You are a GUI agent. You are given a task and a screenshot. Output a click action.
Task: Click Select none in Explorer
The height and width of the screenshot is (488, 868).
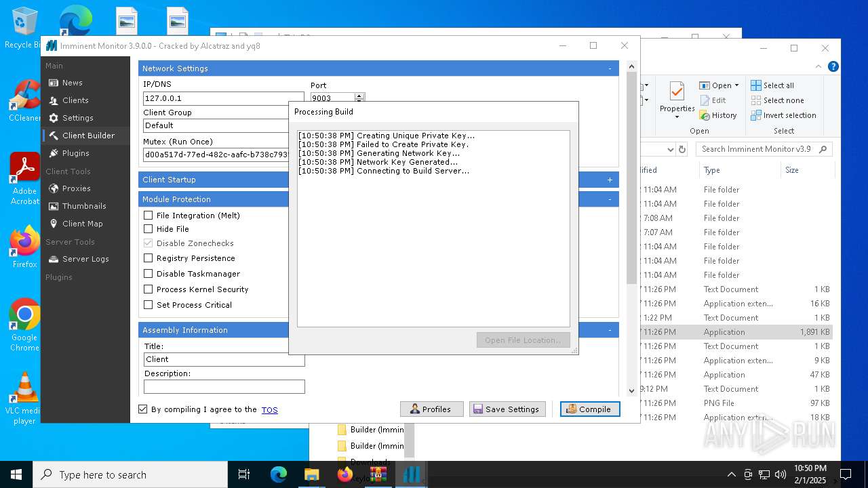(x=777, y=100)
